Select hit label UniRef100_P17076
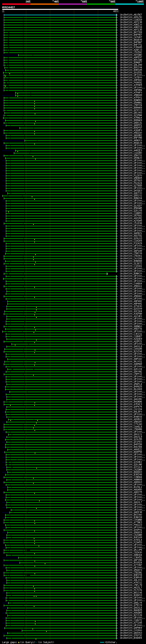Viewport: 146px width, 644px height. point(131,590)
